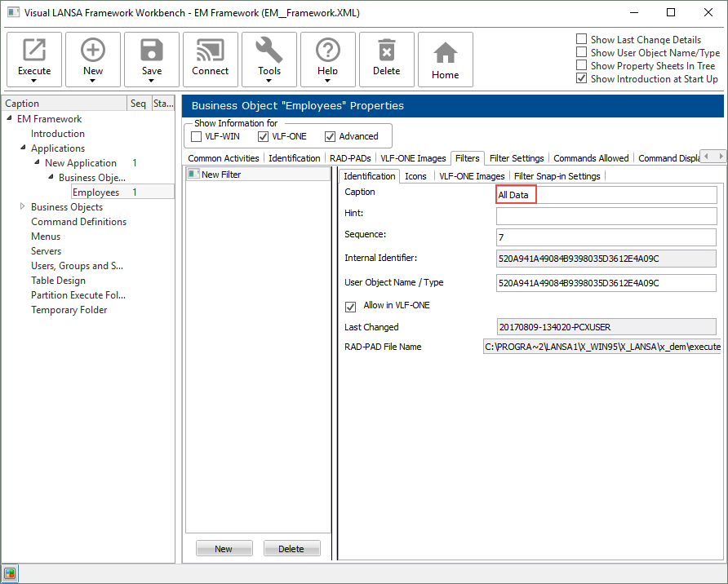The height and width of the screenshot is (584, 728).
Task: Click the New Filter list item icon
Action: point(193,175)
